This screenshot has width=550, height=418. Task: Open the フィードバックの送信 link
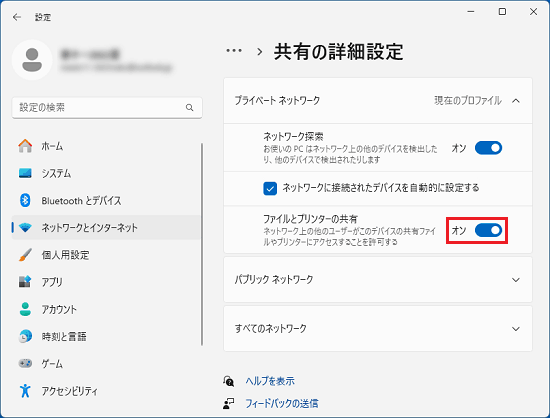282,404
